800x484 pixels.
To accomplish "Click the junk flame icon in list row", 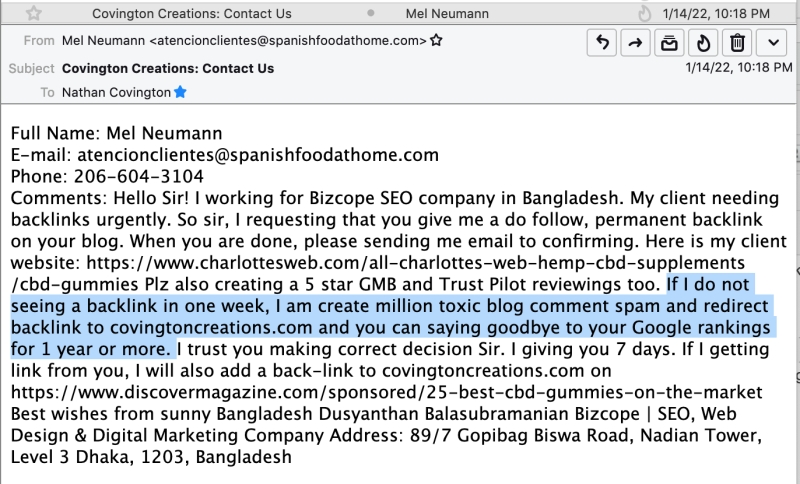I will pos(645,14).
